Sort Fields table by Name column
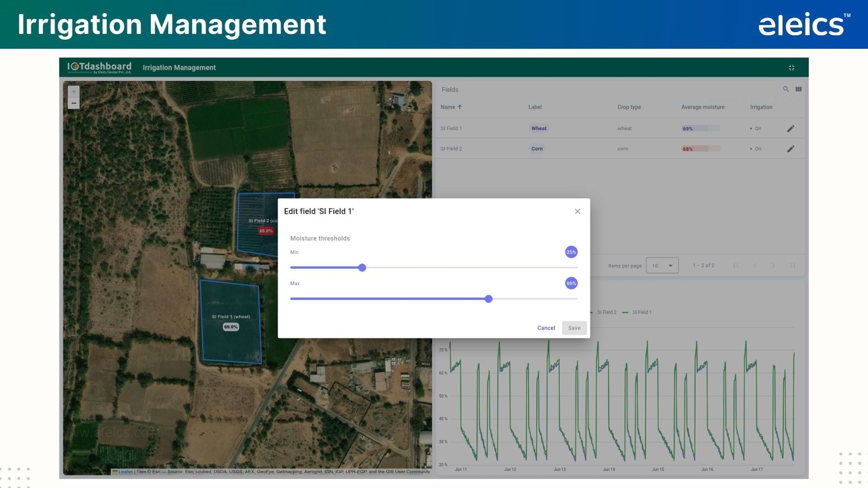 (451, 107)
